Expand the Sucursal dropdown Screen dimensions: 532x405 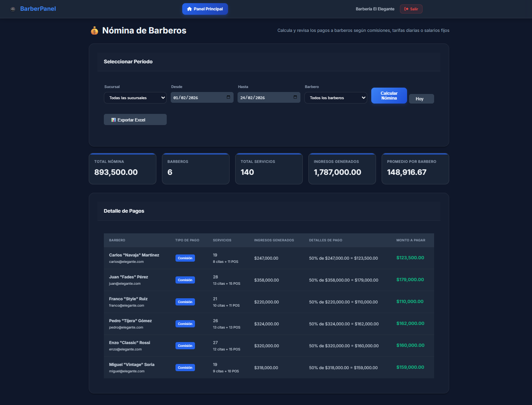pos(135,98)
